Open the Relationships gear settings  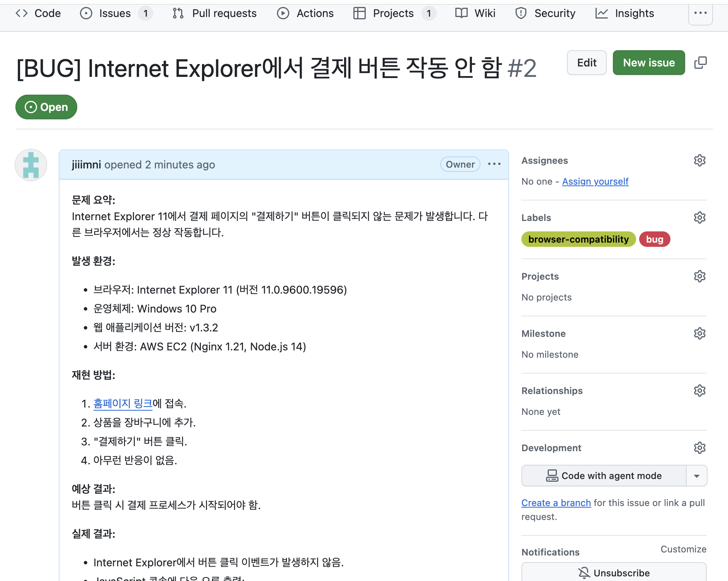tap(699, 391)
